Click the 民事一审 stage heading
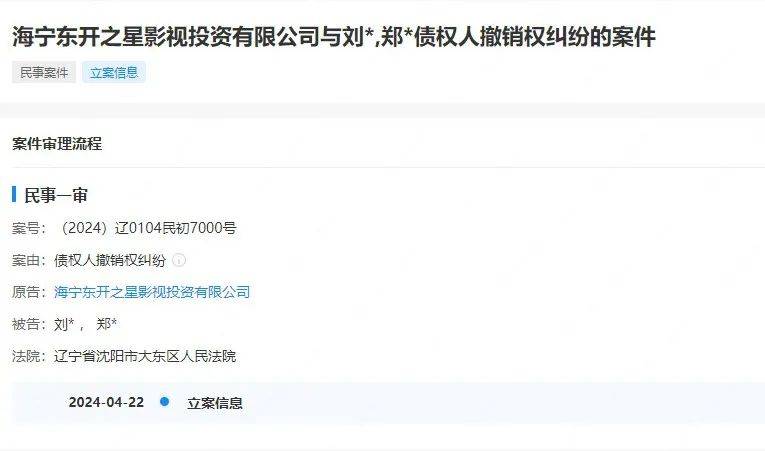Screen dimensions: 765x451 56,195
